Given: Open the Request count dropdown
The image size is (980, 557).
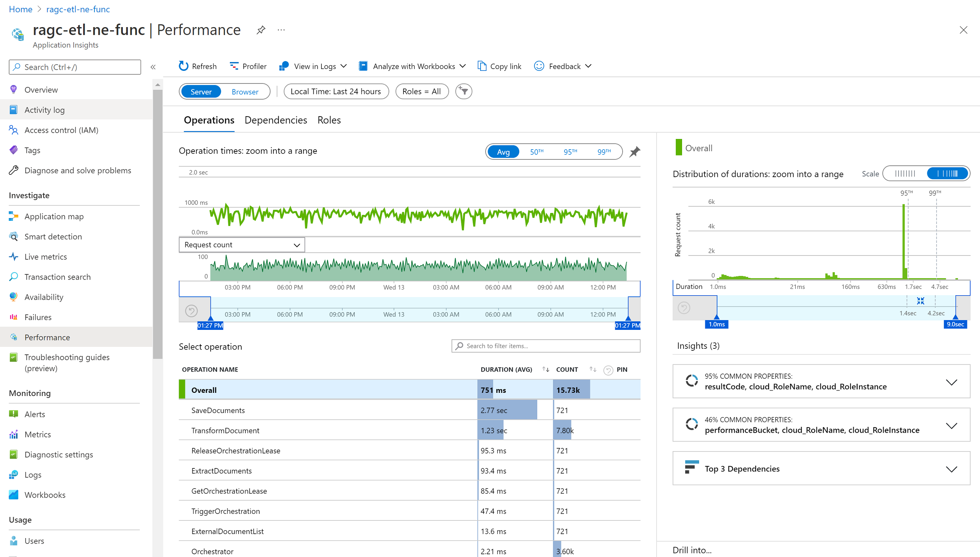Looking at the screenshot, I should 242,245.
